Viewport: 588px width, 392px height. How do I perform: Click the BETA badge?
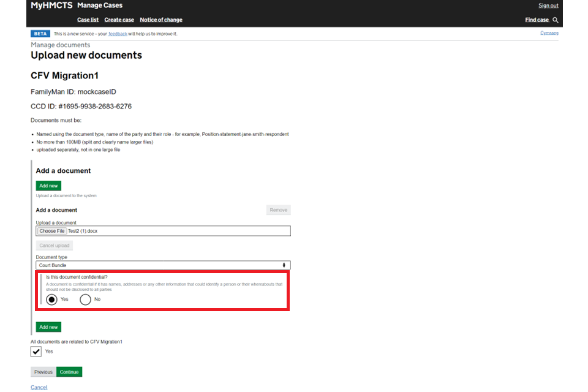[40, 34]
